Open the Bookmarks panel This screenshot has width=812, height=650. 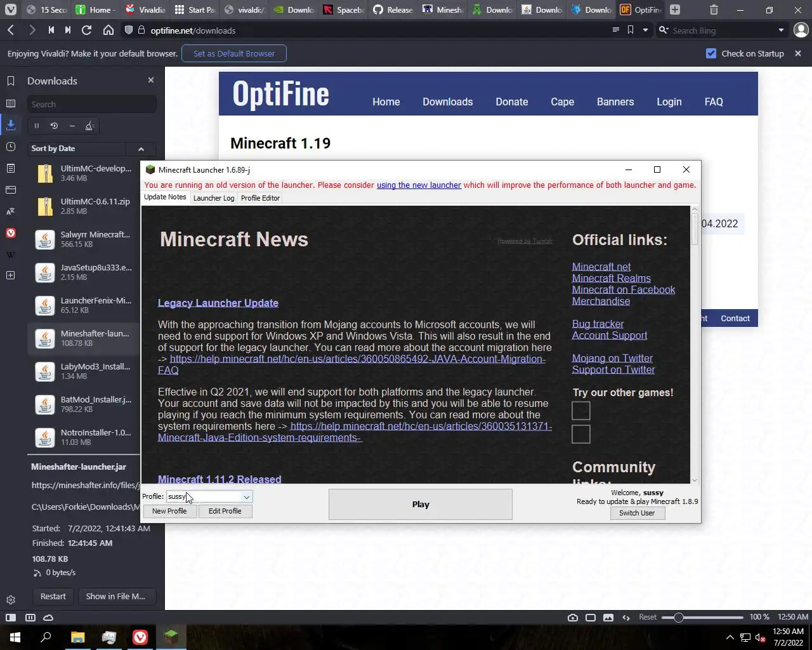click(x=11, y=81)
